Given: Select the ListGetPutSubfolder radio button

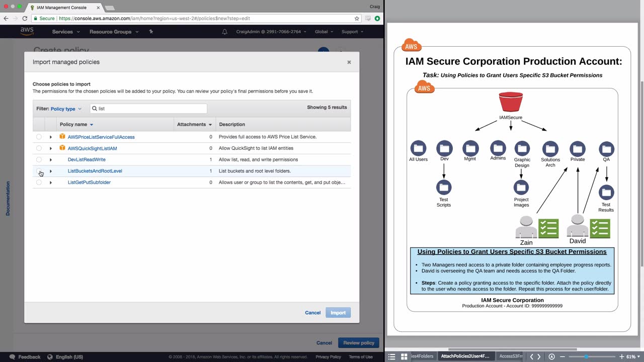Looking at the screenshot, I should pyautogui.click(x=39, y=183).
